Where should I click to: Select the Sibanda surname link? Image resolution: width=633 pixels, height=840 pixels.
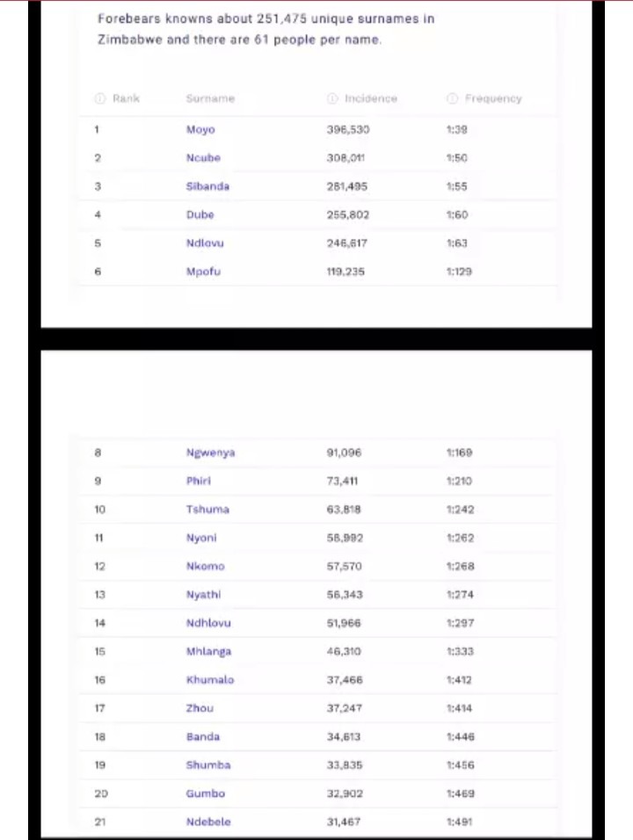click(x=207, y=186)
